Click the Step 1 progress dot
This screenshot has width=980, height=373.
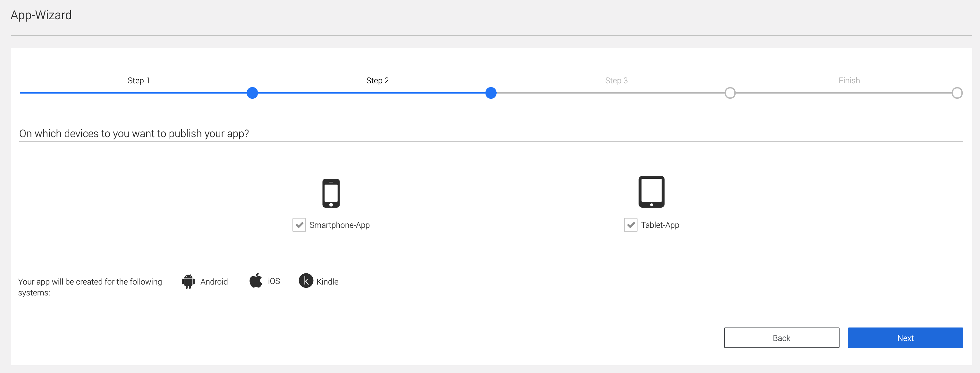tap(252, 93)
